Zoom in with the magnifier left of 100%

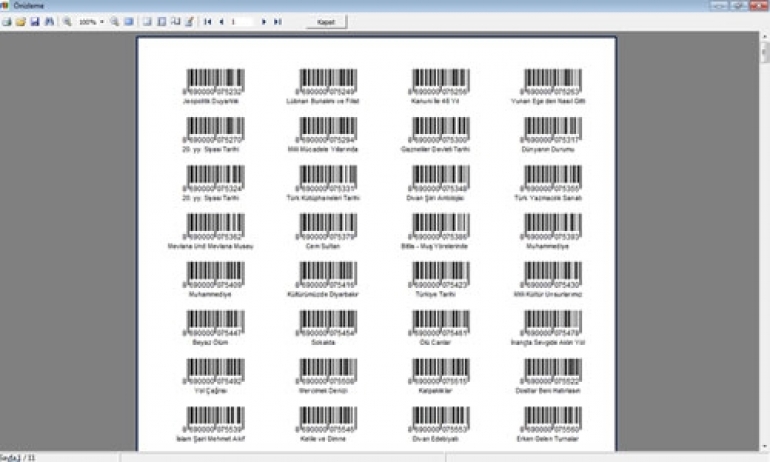pyautogui.click(x=67, y=22)
